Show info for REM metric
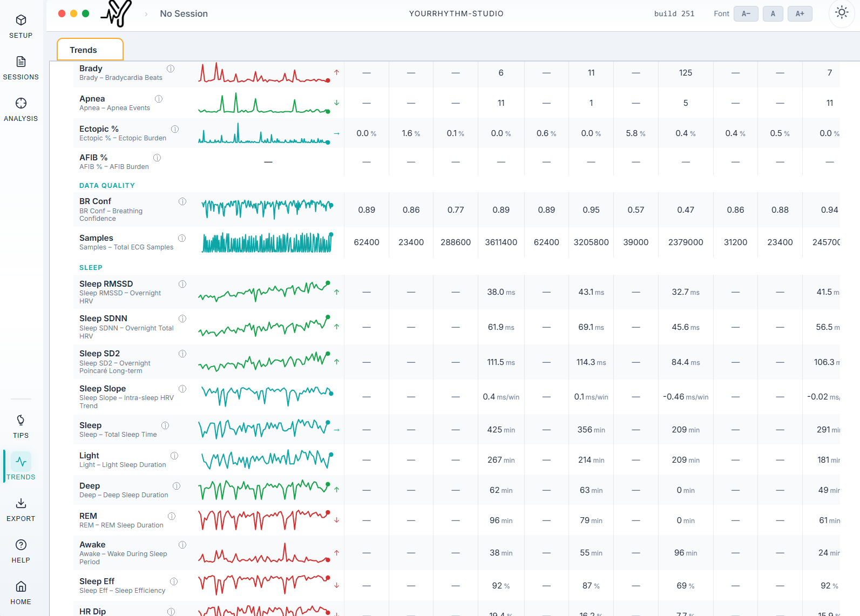 [172, 516]
